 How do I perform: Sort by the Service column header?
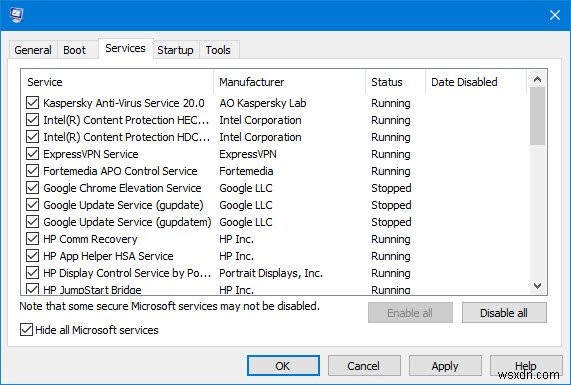[x=117, y=82]
